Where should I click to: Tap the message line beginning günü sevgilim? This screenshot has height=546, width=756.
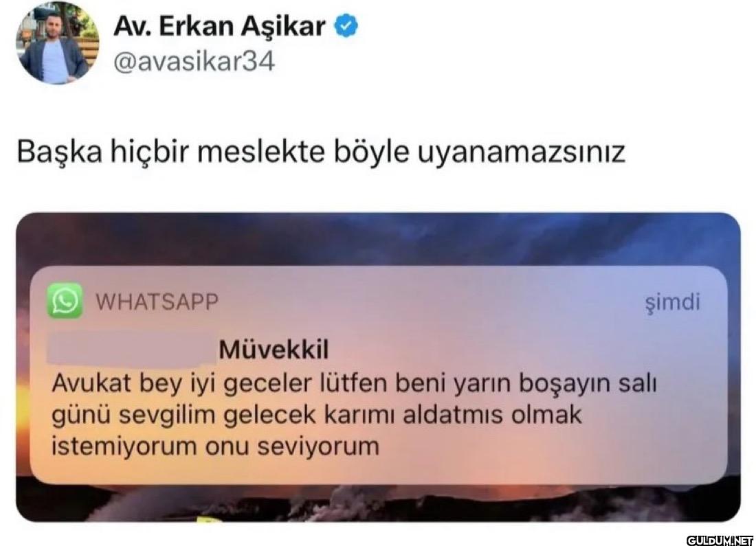317,415
